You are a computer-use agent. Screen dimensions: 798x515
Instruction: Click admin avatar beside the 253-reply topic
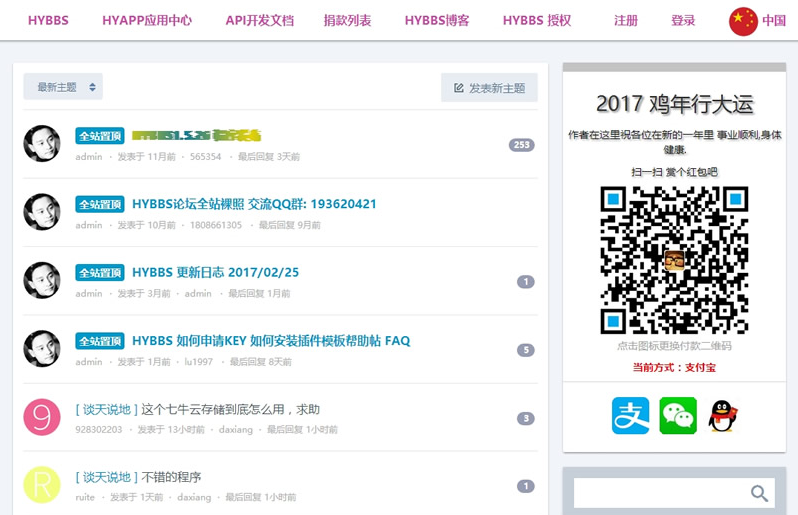pos(42,144)
